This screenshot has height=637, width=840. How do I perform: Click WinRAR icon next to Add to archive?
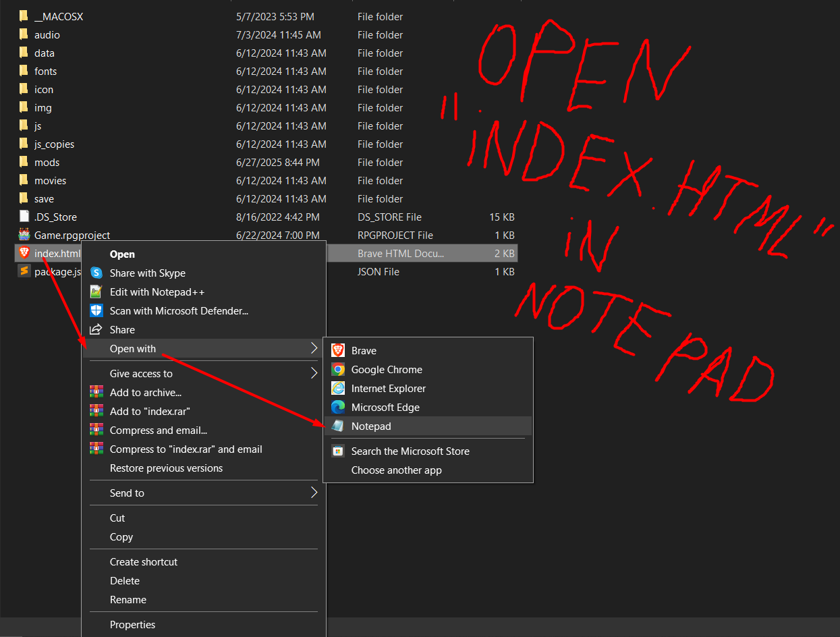96,393
